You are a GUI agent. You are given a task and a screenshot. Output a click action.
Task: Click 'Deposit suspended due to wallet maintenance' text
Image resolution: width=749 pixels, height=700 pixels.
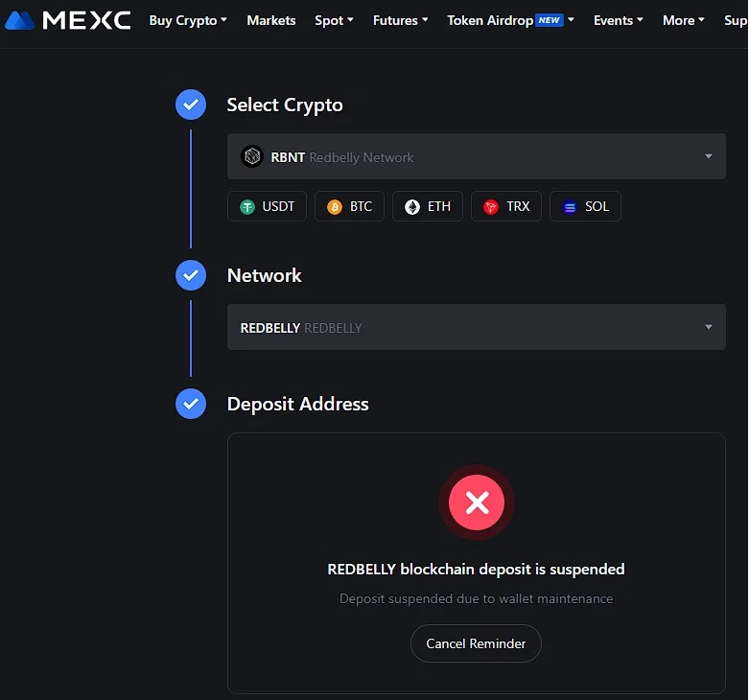(x=476, y=598)
